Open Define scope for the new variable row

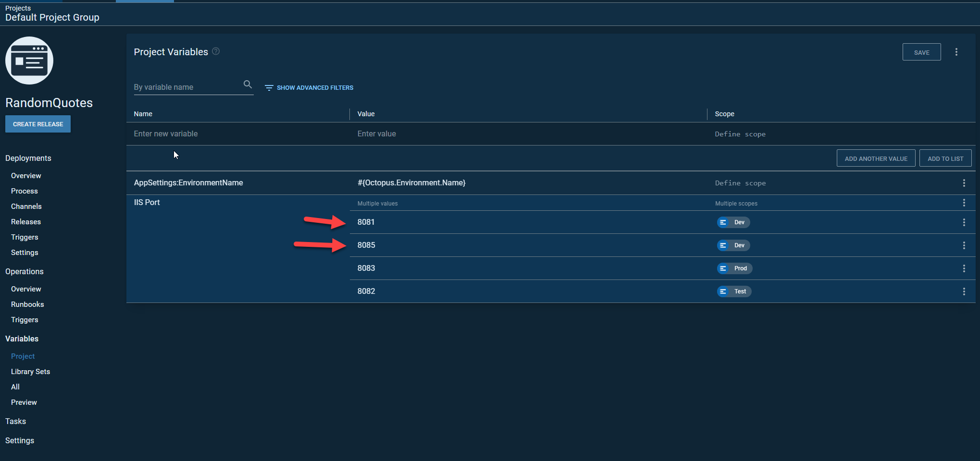[x=740, y=134]
